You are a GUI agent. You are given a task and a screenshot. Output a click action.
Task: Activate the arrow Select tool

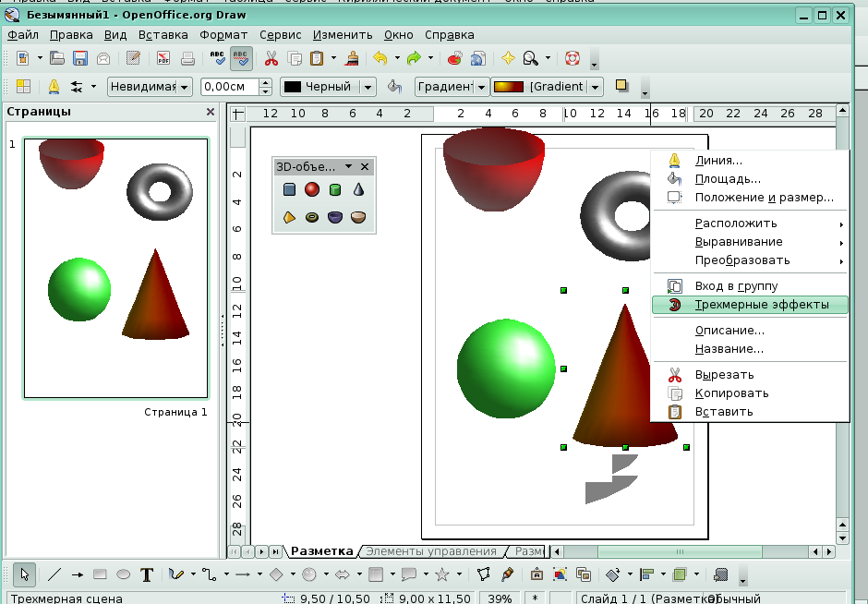25,574
